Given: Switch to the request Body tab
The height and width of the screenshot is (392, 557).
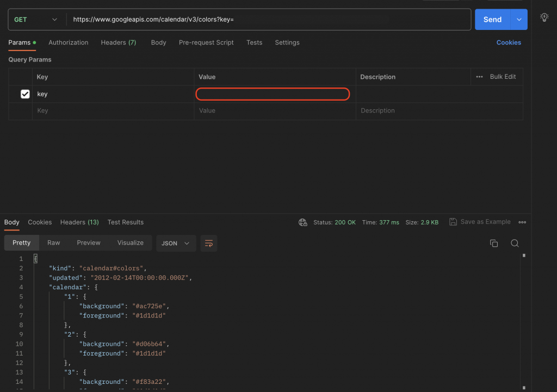Looking at the screenshot, I should [158, 42].
